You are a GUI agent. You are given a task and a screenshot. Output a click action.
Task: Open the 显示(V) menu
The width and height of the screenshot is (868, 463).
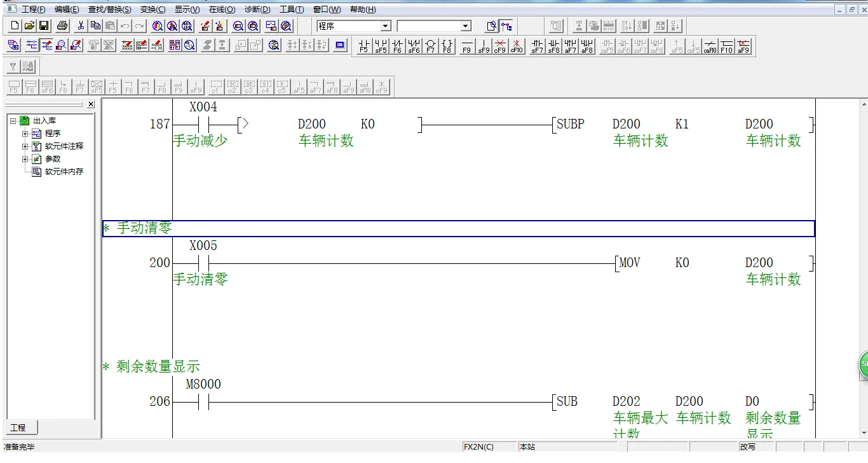(187, 10)
